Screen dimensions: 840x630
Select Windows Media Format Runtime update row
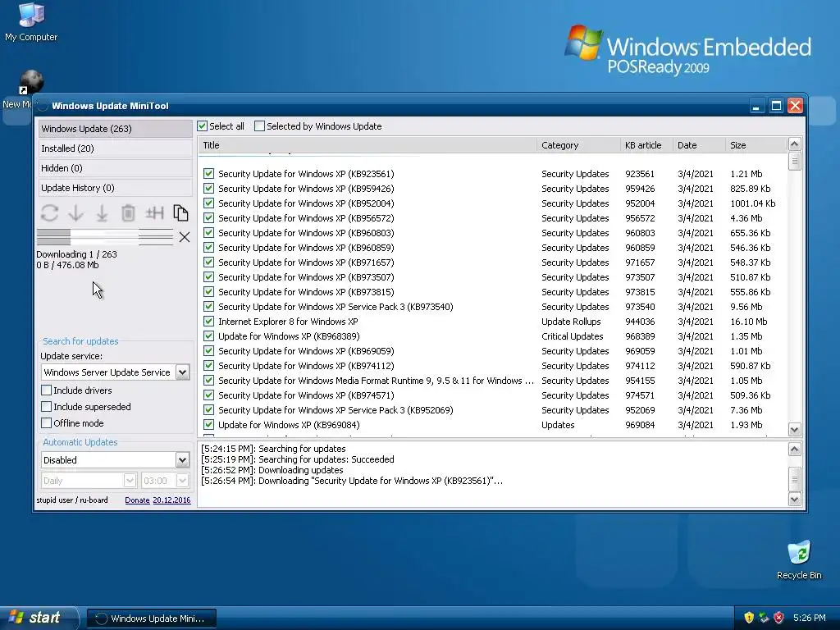point(376,381)
